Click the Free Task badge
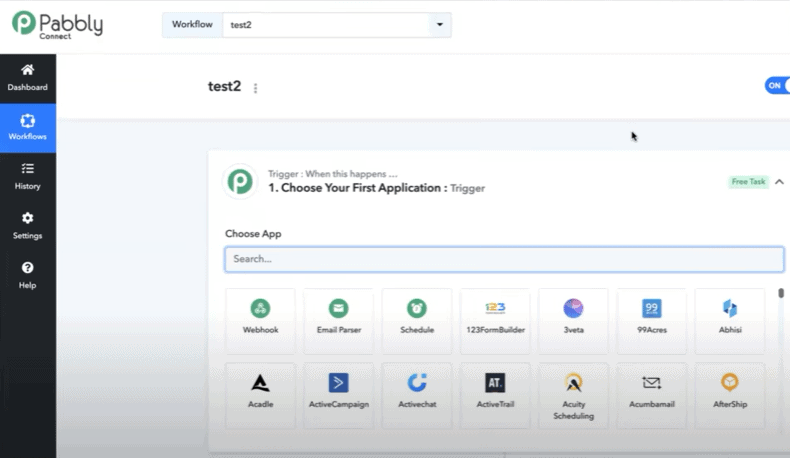The image size is (790, 458). (748, 182)
